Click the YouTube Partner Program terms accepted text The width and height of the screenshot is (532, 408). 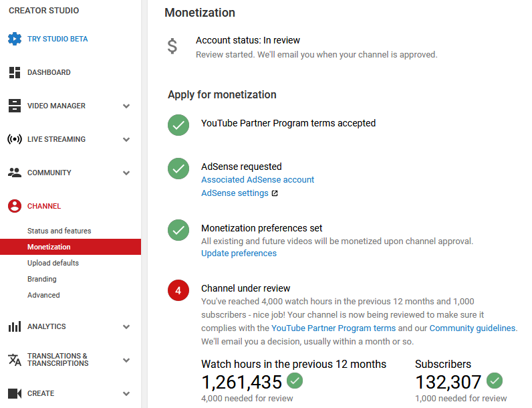289,123
